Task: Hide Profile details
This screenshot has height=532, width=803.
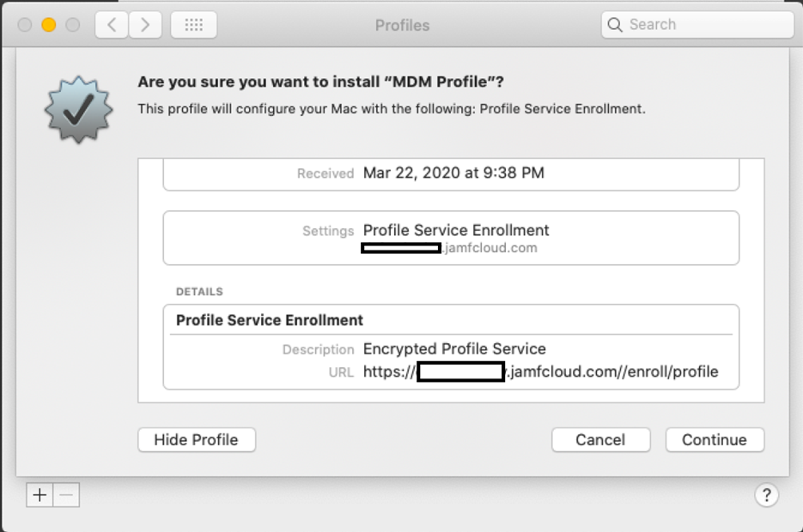Action: 197,440
